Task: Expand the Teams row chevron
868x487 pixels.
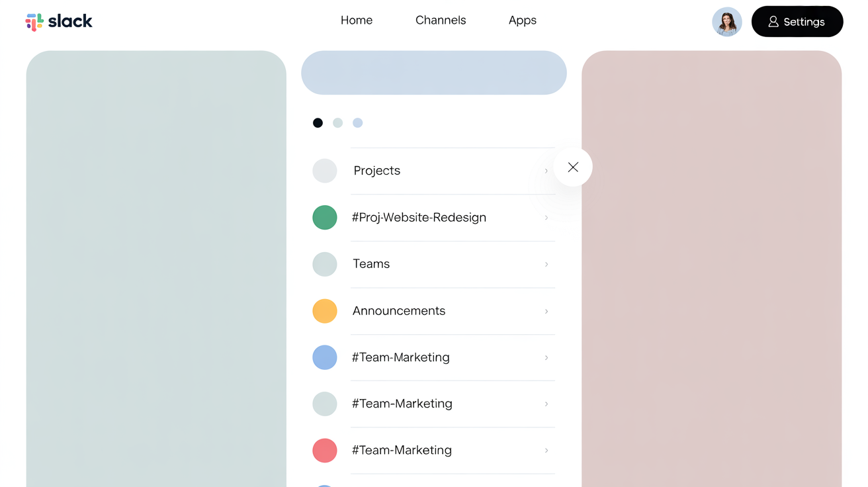Action: coord(546,264)
